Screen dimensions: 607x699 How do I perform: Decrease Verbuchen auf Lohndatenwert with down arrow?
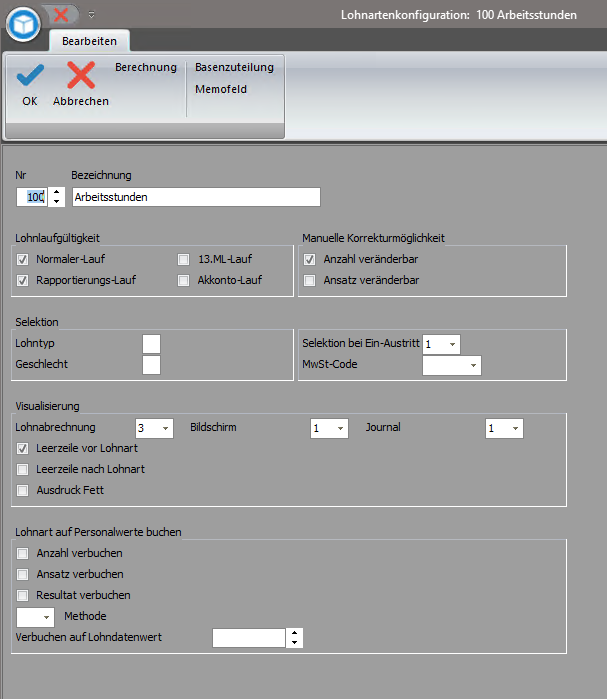tap(295, 643)
